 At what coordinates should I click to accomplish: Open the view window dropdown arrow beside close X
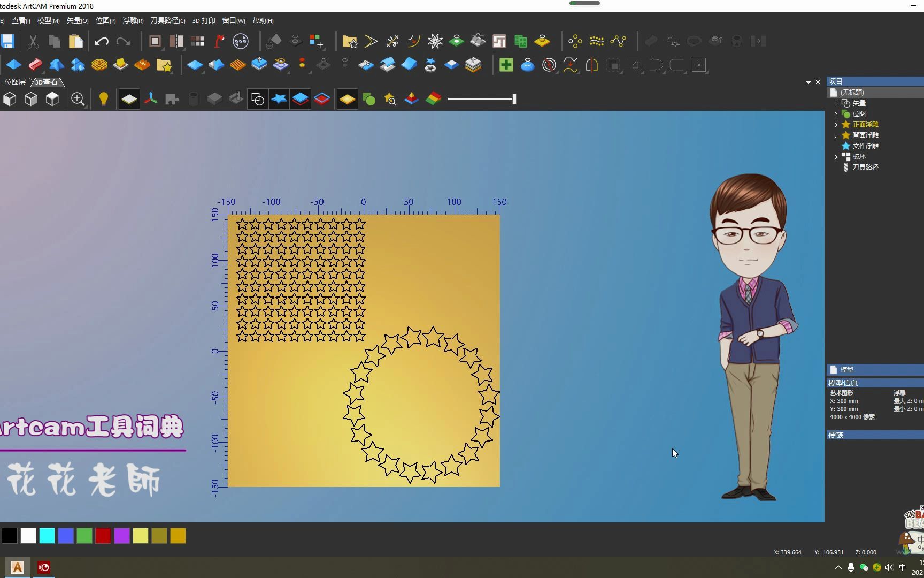pyautogui.click(x=808, y=82)
